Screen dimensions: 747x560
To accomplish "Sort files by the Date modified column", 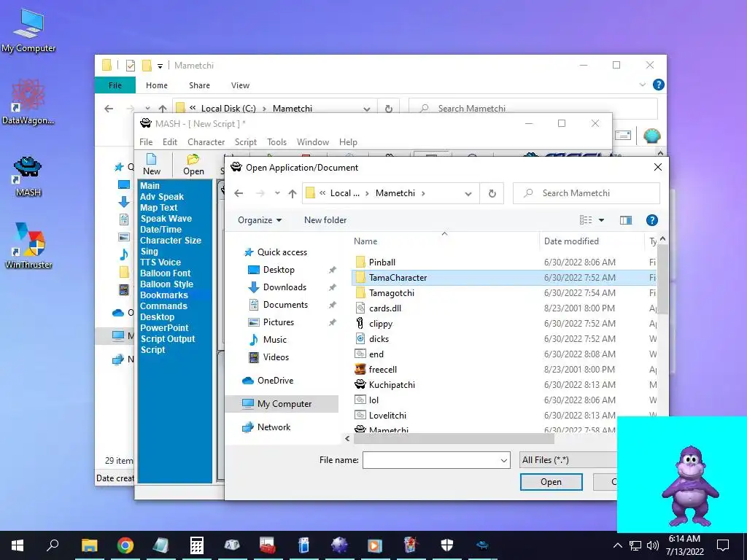I will (571, 241).
